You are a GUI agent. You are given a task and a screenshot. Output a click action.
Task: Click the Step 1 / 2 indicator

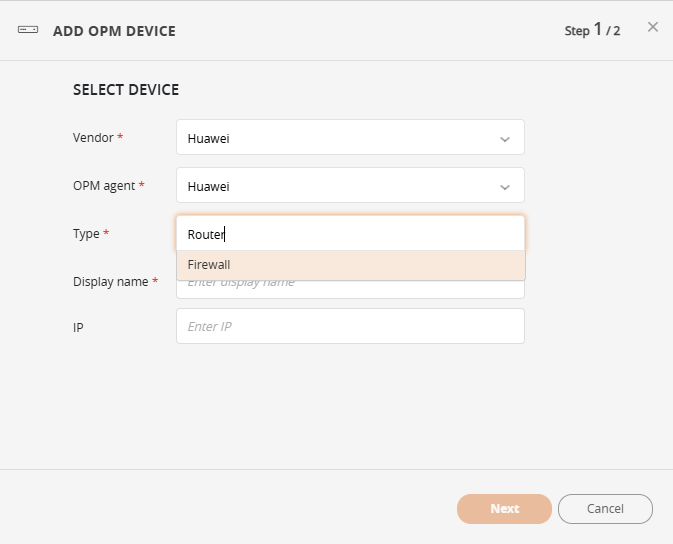[x=592, y=30]
